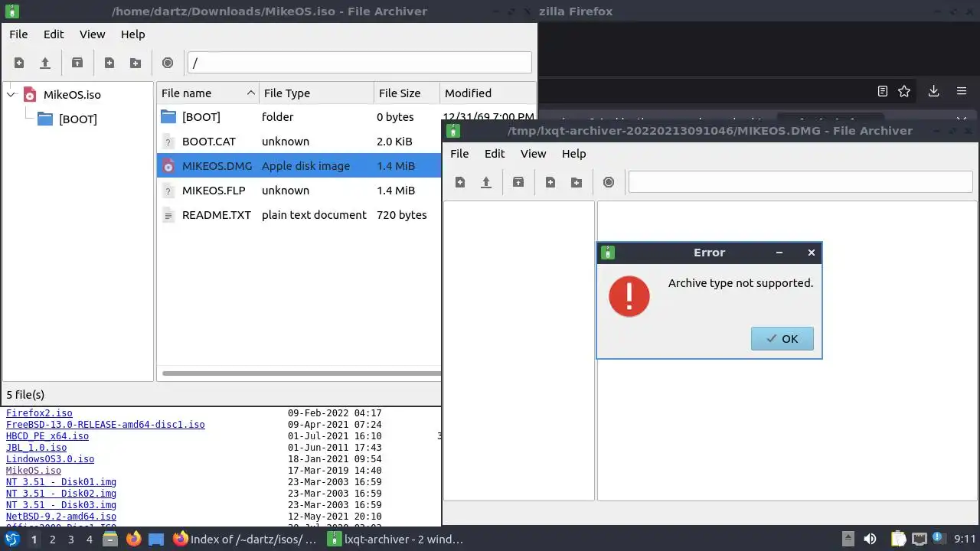Open Firefox hamburger application menu
The height and width of the screenshot is (551, 980).
(962, 91)
